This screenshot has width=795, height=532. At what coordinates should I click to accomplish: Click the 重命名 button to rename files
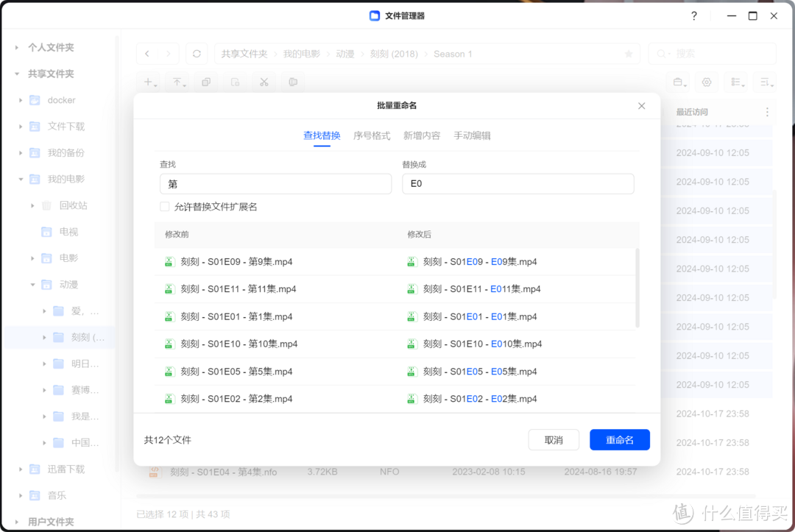click(x=619, y=439)
